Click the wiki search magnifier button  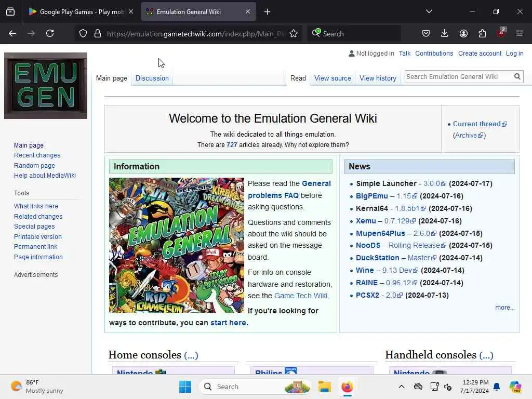pos(517,77)
